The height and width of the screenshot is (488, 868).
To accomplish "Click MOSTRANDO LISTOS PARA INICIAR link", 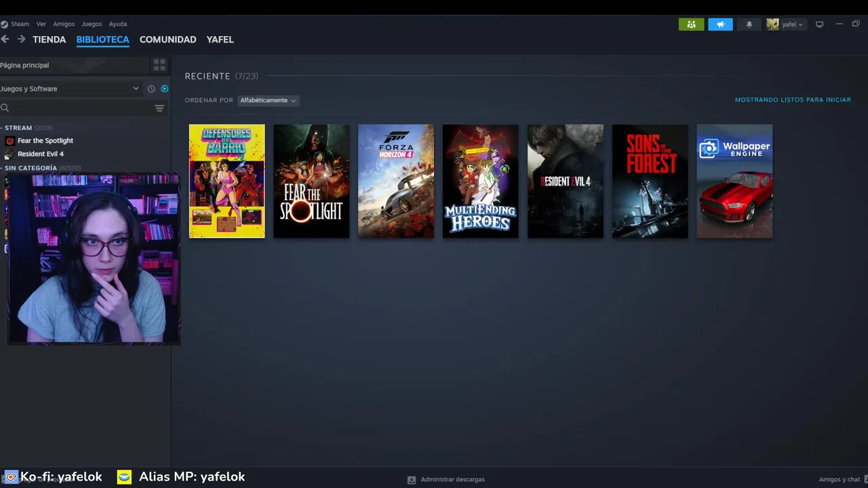I will [x=793, y=100].
